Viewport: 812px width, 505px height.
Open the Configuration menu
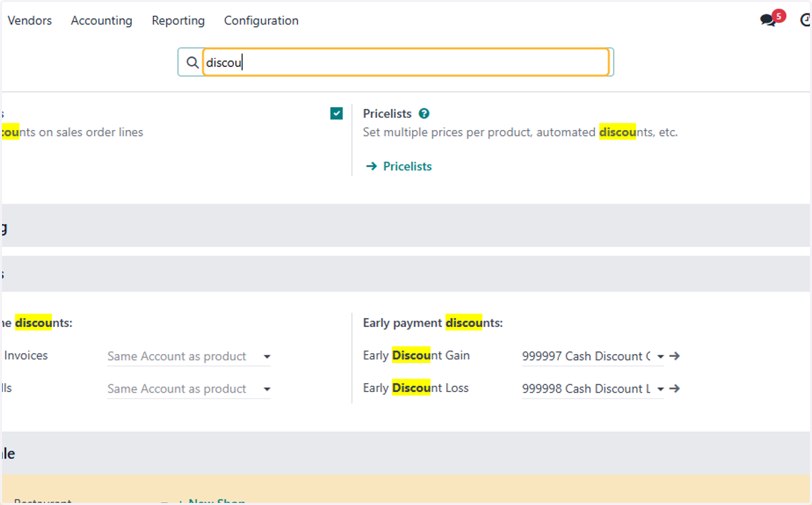click(261, 20)
